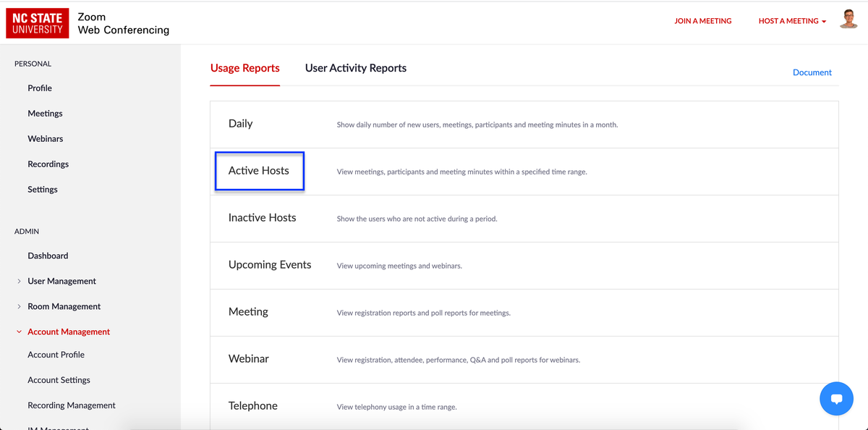Open the HOST A MEETING dropdown
Screen dimensions: 868x430
(791, 21)
